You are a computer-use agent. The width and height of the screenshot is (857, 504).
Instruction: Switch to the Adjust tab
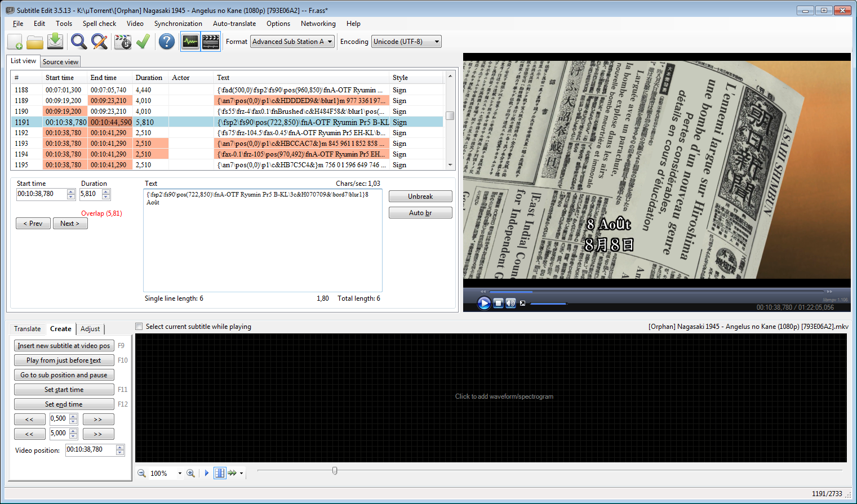[90, 329]
